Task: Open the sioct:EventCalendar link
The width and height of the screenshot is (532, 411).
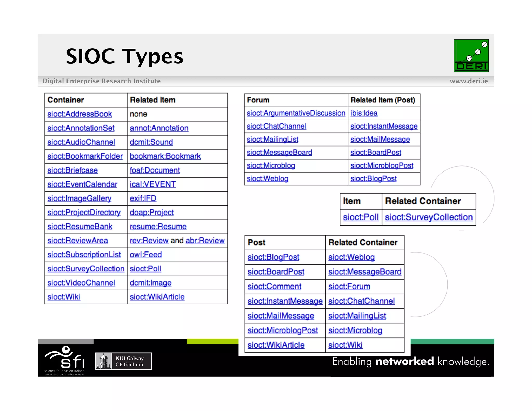Action: (82, 184)
